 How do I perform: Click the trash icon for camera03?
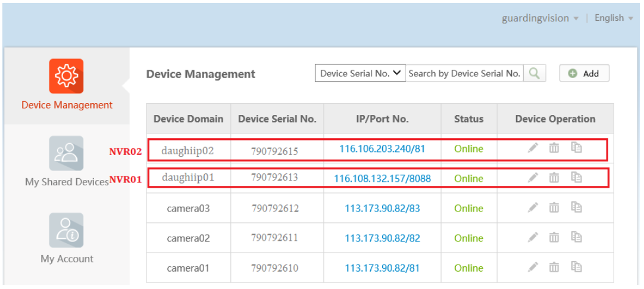[x=554, y=207]
